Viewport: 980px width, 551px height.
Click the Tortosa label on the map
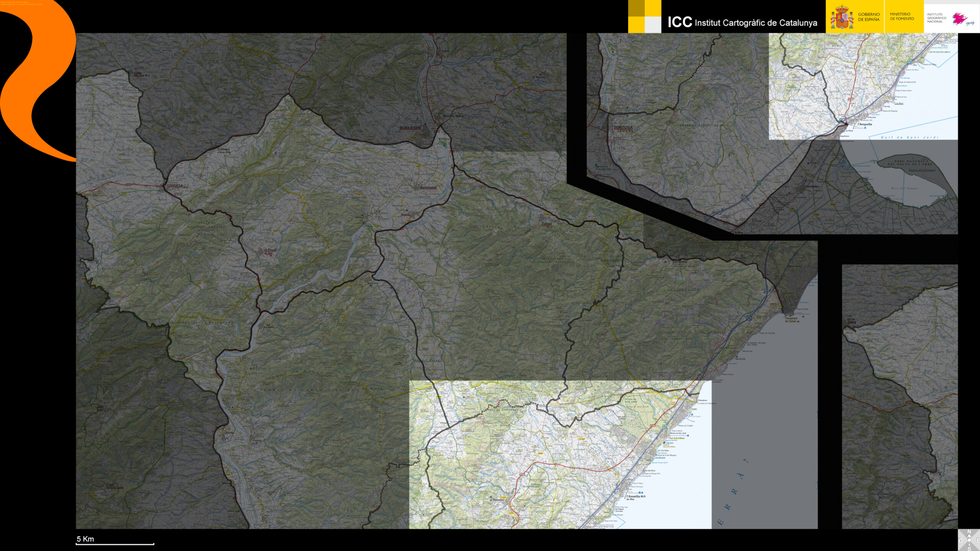[x=623, y=127]
